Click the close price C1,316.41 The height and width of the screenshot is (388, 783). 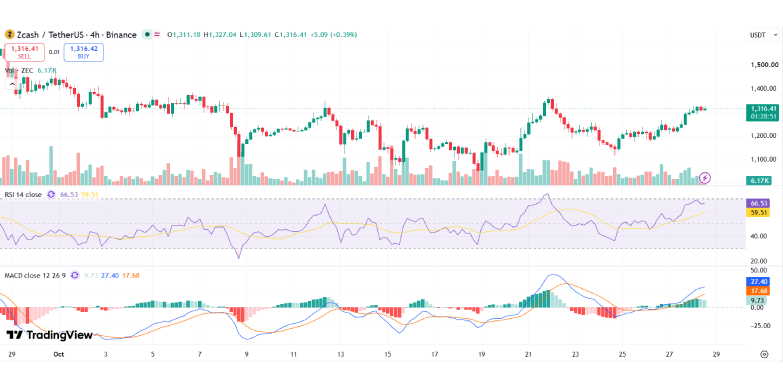pos(291,34)
